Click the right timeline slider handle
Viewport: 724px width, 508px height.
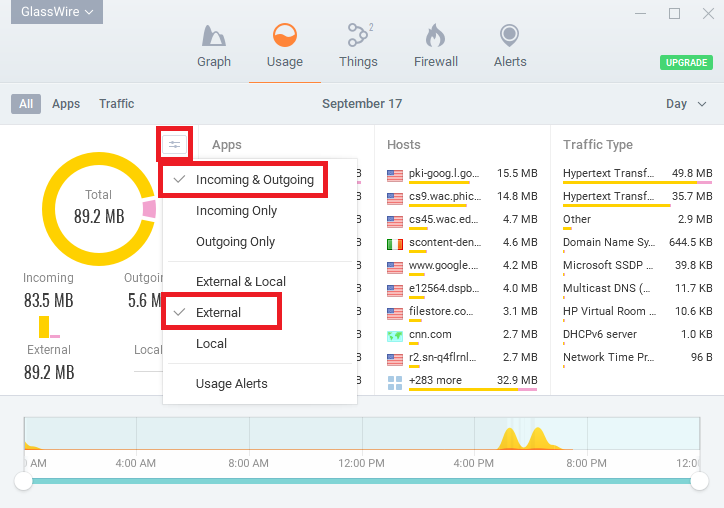click(699, 482)
